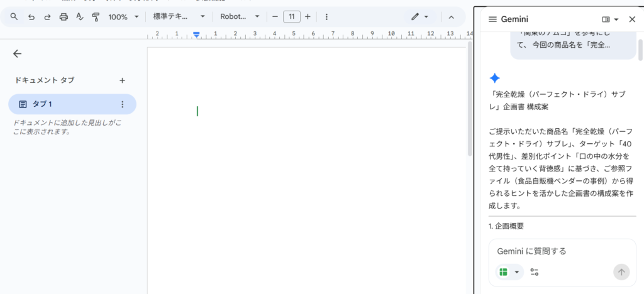Open the 100% zoom dropdown
644x294 pixels.
(123, 17)
